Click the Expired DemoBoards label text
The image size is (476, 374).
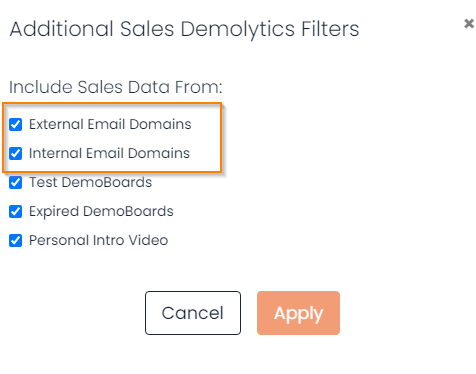point(101,212)
